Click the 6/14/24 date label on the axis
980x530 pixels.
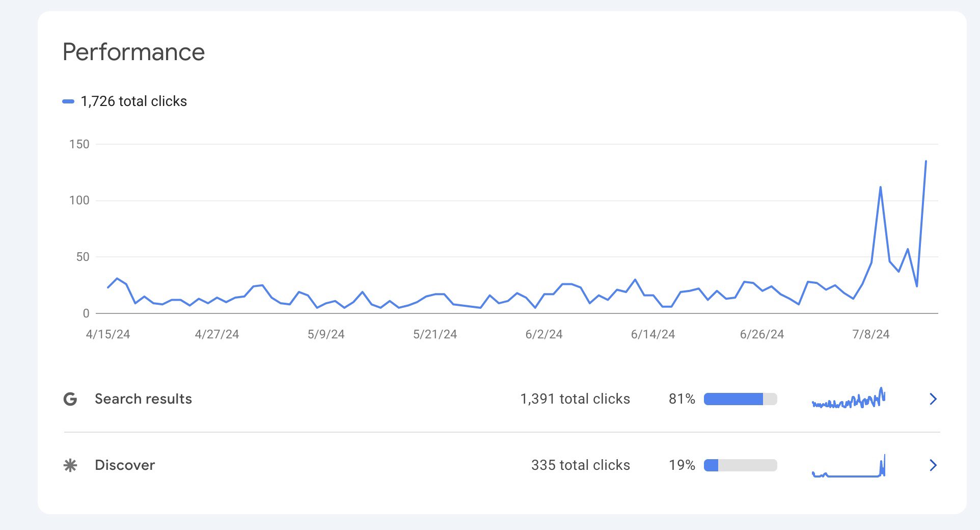click(x=653, y=334)
